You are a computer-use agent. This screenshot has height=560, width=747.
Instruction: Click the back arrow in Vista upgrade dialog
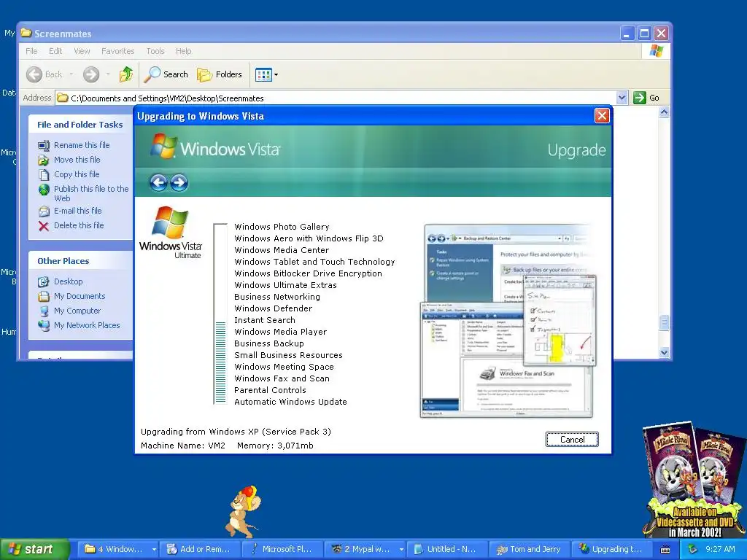tap(158, 182)
